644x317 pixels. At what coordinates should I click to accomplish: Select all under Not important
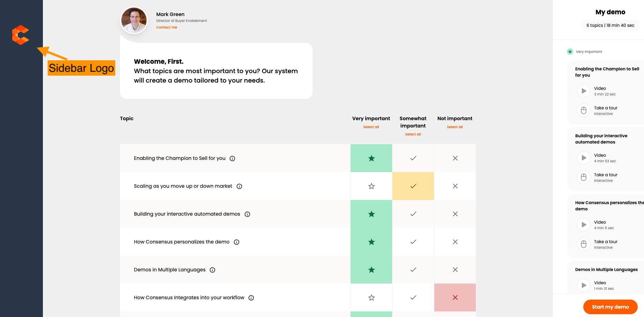455,127
